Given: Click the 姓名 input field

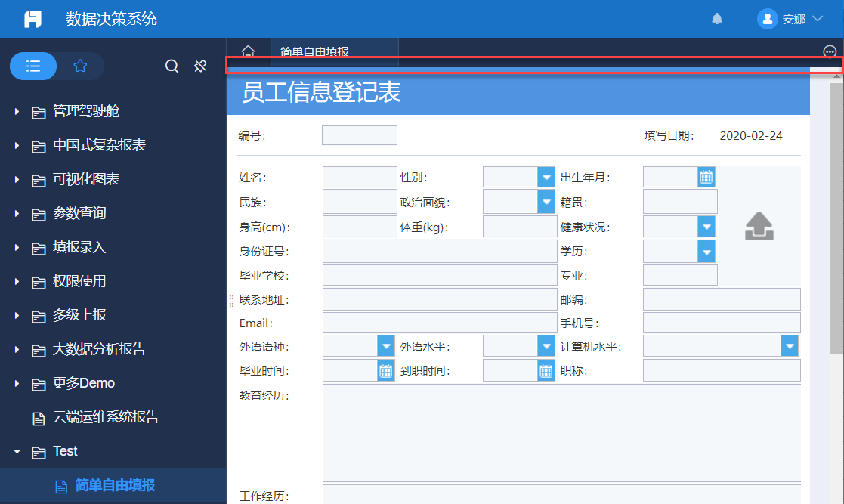Looking at the screenshot, I should (360, 177).
